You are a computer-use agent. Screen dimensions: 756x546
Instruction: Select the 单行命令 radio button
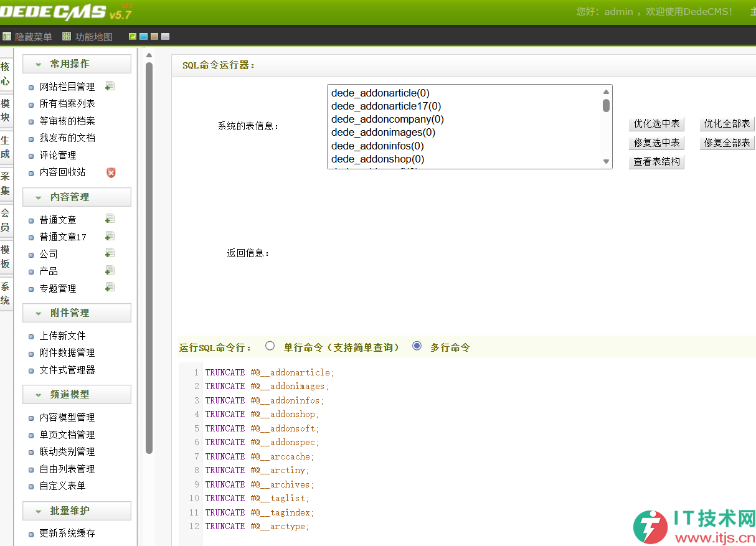tap(270, 346)
